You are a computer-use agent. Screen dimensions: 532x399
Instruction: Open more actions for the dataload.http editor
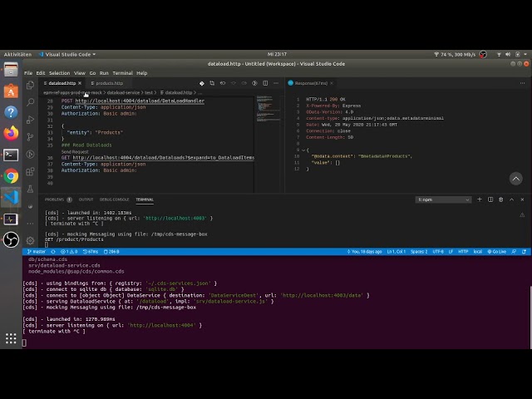tap(276, 83)
